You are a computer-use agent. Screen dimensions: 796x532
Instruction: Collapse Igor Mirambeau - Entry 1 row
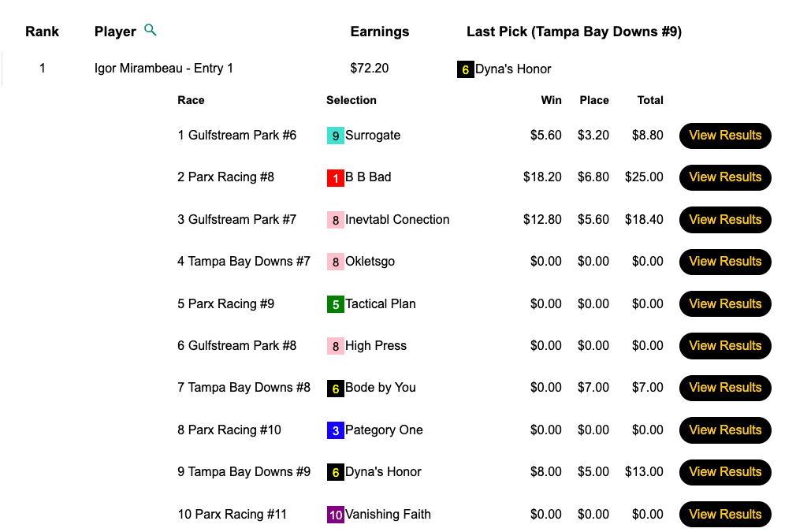pyautogui.click(x=163, y=69)
